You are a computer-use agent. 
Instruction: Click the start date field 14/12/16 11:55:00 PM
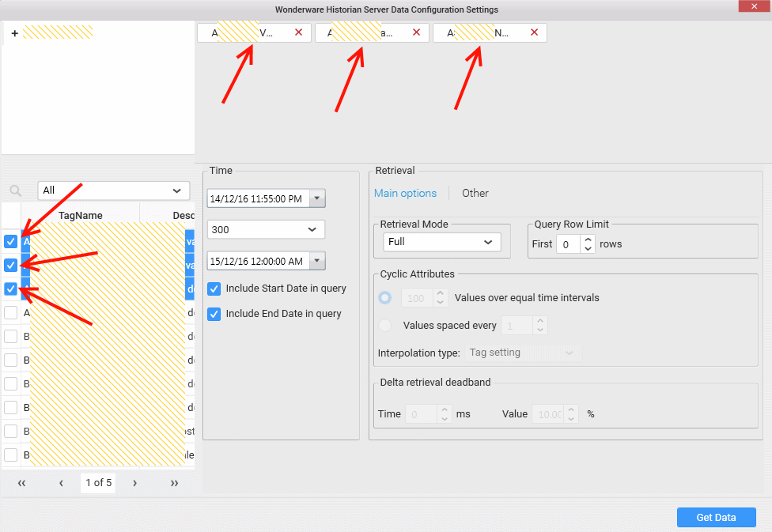(x=258, y=198)
